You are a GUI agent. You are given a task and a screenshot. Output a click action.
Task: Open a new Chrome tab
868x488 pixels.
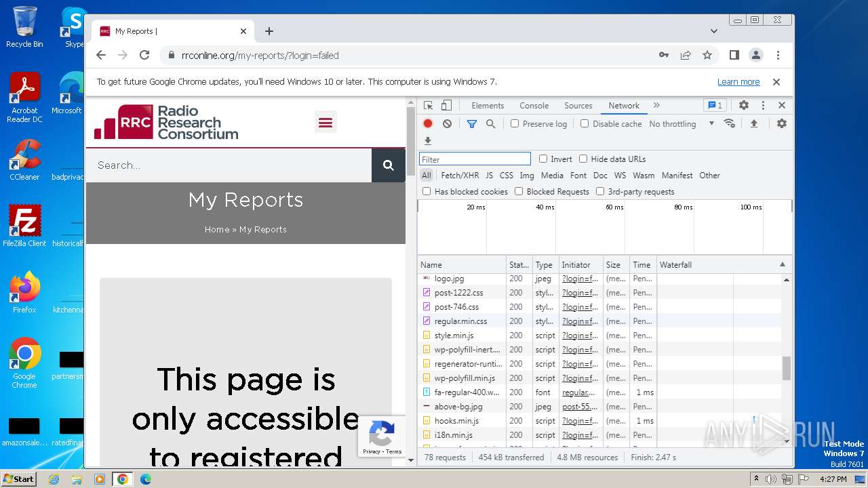(269, 31)
